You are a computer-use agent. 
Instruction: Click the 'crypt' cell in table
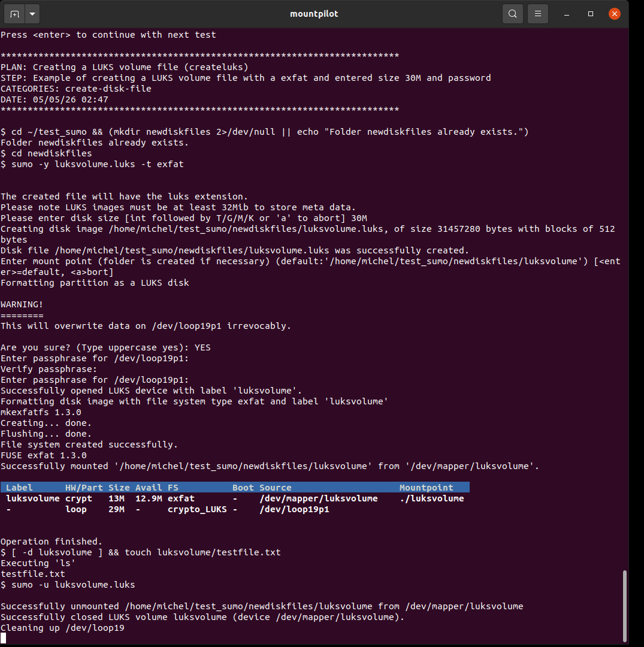79,498
